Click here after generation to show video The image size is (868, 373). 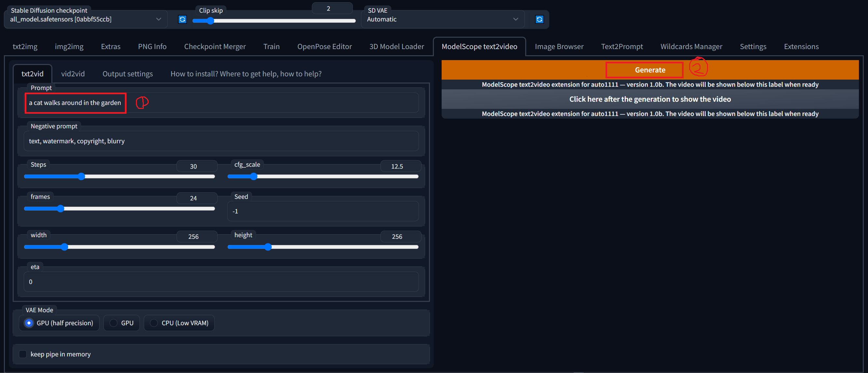650,99
